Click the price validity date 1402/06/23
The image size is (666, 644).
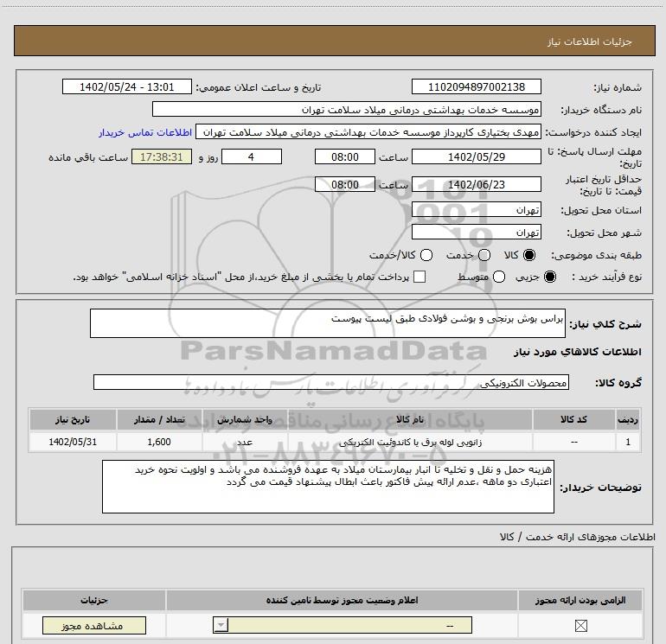476,184
